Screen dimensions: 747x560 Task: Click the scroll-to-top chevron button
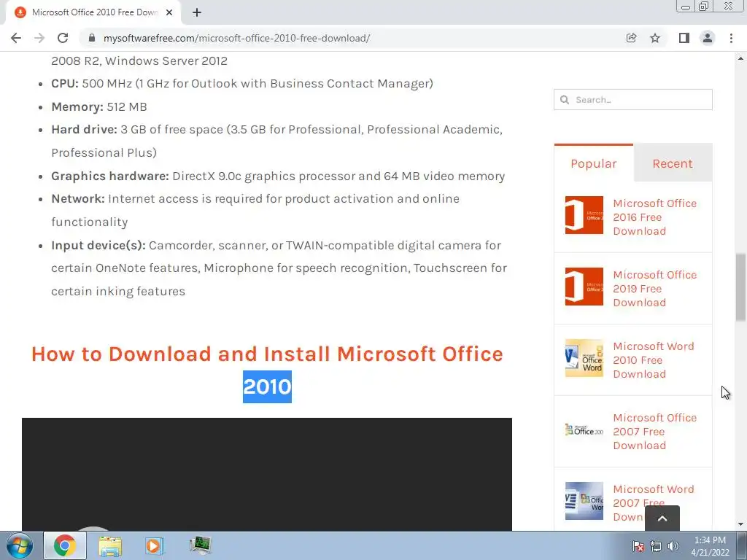[x=662, y=518]
